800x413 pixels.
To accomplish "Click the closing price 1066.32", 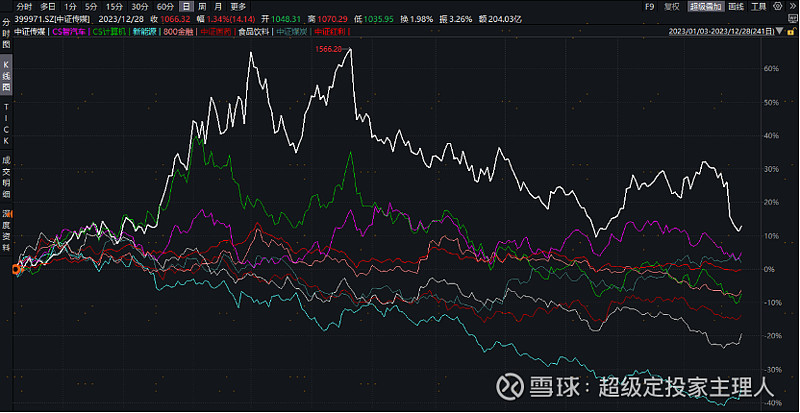I will [176, 19].
